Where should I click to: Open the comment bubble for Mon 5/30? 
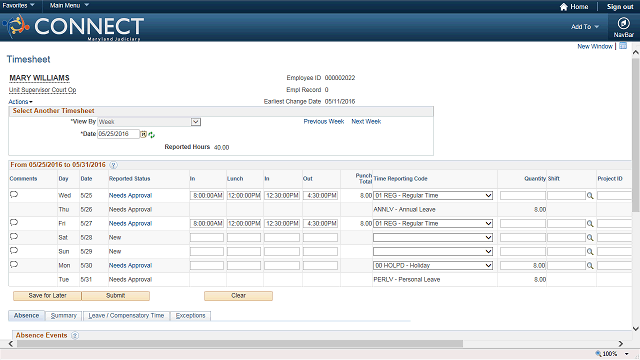pyautogui.click(x=14, y=264)
